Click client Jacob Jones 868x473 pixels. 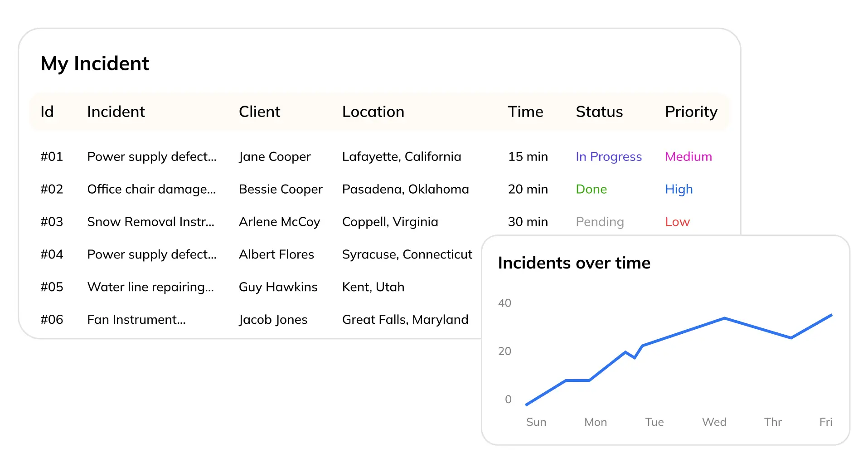pos(273,320)
